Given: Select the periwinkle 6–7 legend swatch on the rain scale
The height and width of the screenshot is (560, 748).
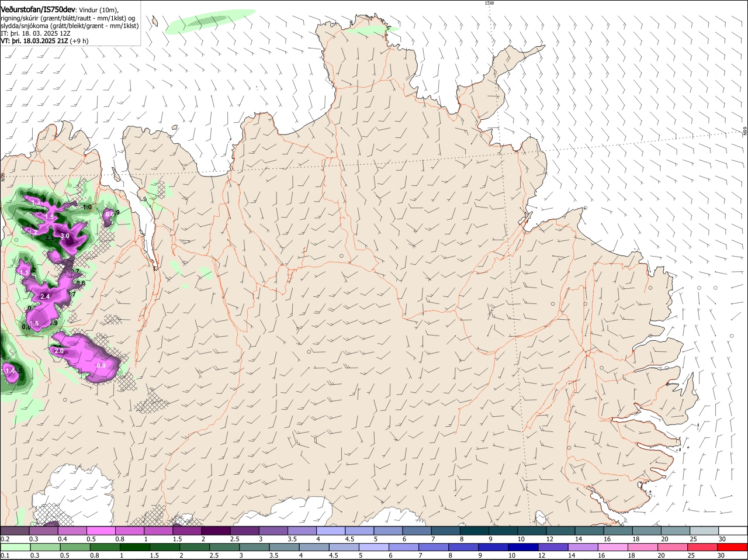Looking at the screenshot, I should (x=404, y=547).
